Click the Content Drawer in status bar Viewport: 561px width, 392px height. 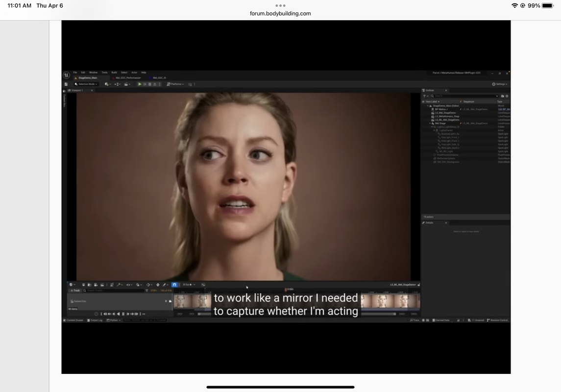point(73,320)
